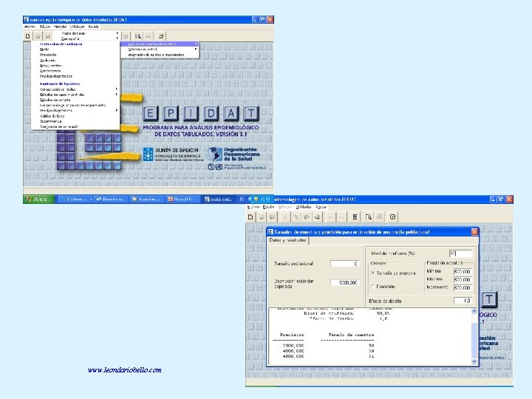Click the Open folder icon in the dialog window's toolbar
The height and width of the screenshot is (399, 532).
pos(262,216)
